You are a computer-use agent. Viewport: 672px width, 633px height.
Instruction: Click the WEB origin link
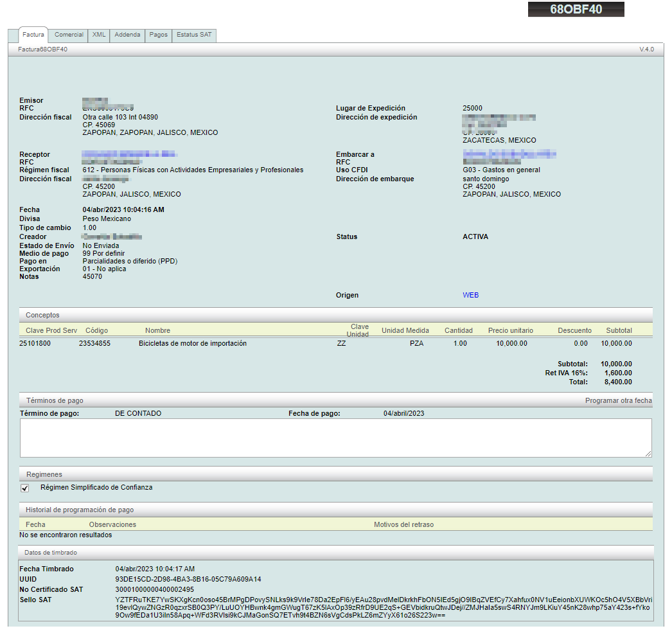coord(470,296)
